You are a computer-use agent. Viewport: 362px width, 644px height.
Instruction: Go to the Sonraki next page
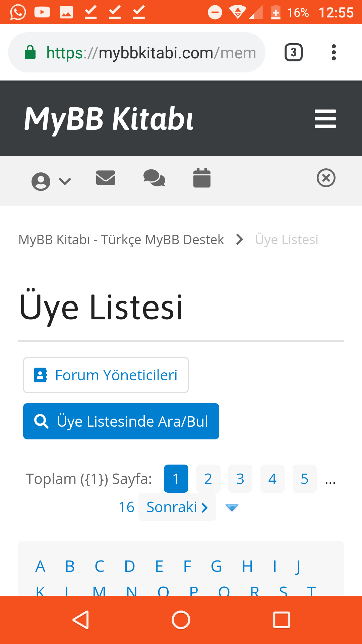177,507
